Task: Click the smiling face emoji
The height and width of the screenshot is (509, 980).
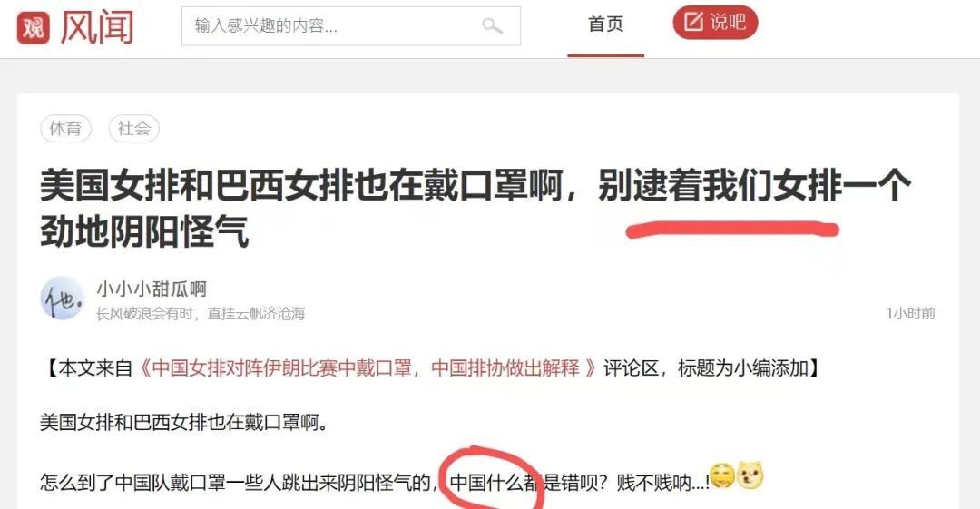Action: 722,476
